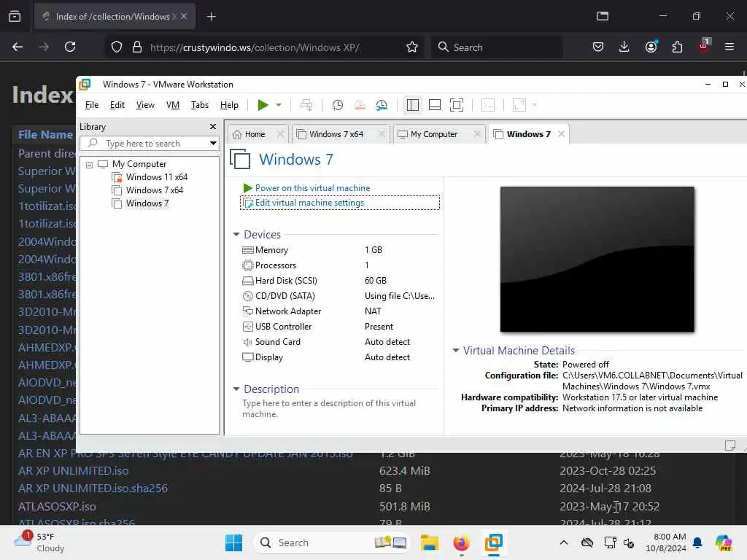Close the Library panel
This screenshot has width=747, height=560.
click(x=213, y=127)
